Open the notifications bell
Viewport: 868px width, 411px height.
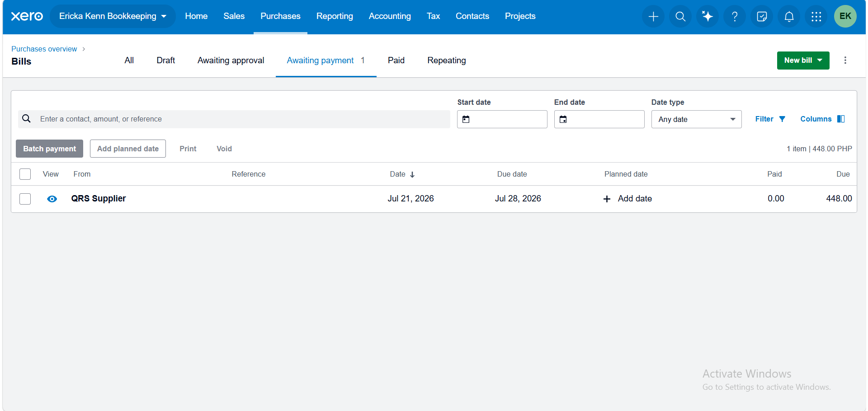789,17
